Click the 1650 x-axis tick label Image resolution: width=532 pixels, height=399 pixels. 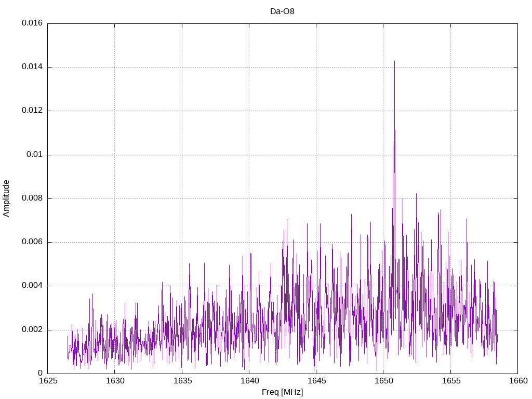click(x=383, y=381)
